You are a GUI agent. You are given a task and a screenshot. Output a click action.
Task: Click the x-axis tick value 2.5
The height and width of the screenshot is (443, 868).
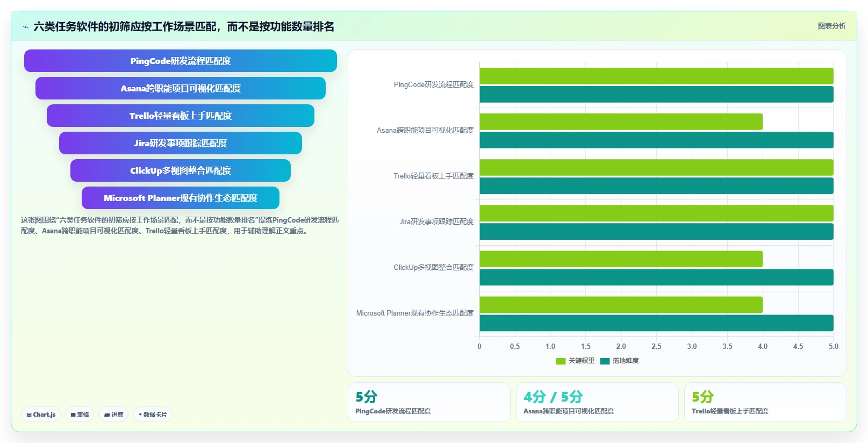tap(656, 346)
